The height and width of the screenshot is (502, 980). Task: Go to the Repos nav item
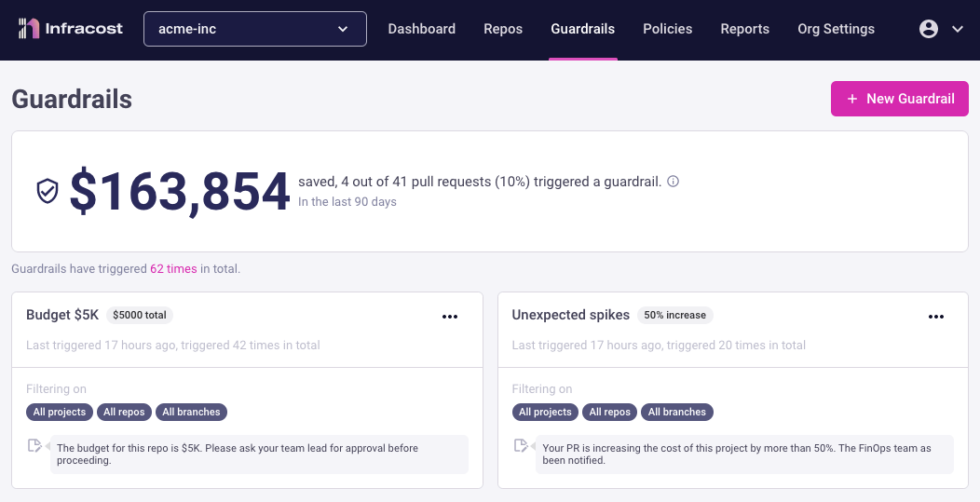pos(503,29)
